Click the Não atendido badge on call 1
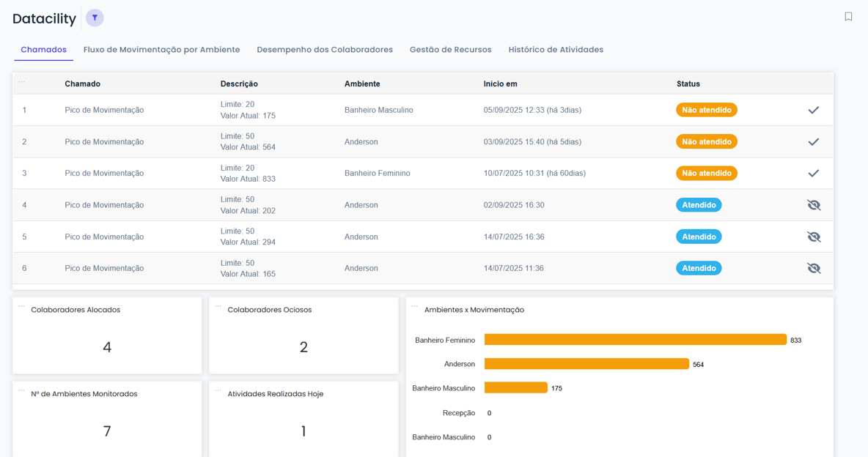This screenshot has height=457, width=868. pyautogui.click(x=706, y=110)
